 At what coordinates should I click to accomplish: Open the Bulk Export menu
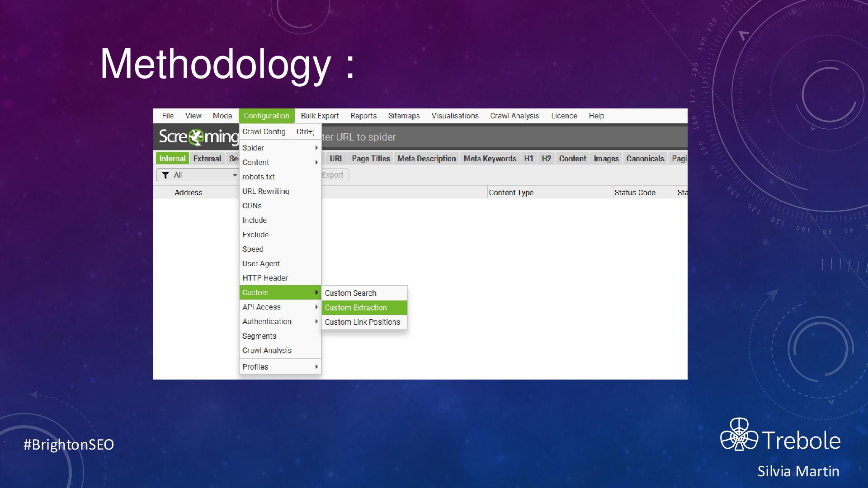pyautogui.click(x=320, y=116)
